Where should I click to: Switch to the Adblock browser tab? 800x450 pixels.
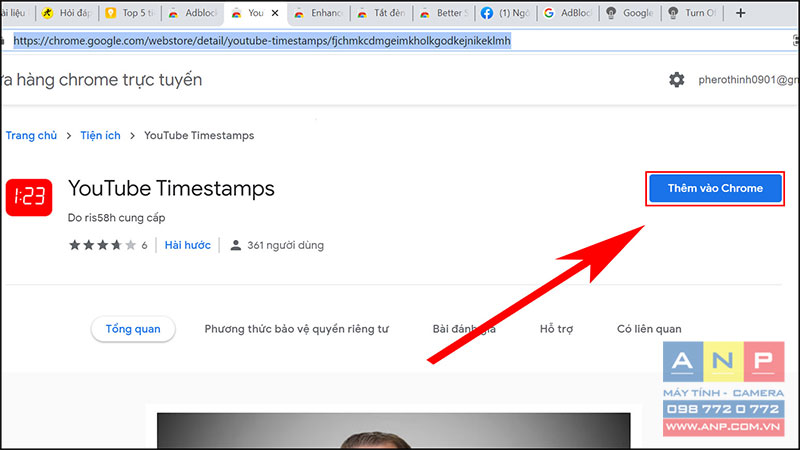coord(193,13)
